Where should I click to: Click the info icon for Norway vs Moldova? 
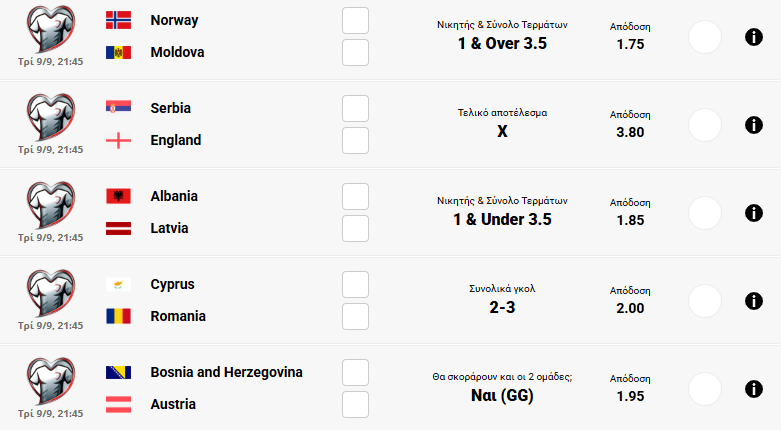pyautogui.click(x=753, y=37)
